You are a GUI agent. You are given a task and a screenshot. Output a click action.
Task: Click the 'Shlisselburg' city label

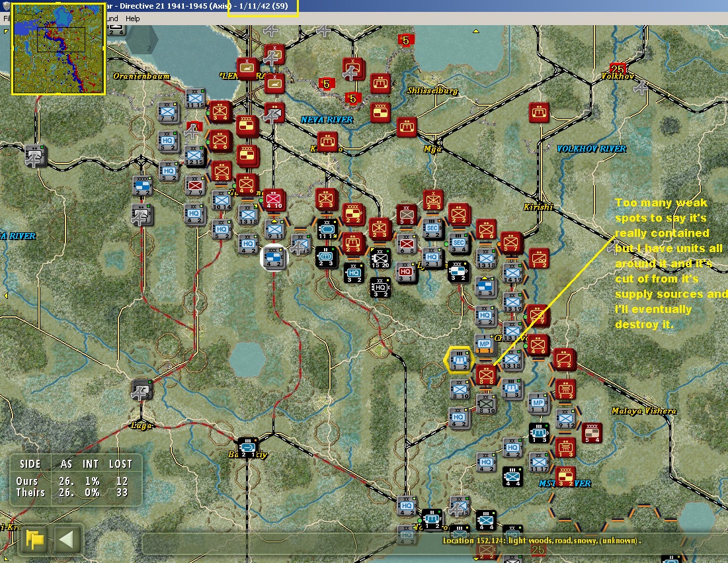432,91
